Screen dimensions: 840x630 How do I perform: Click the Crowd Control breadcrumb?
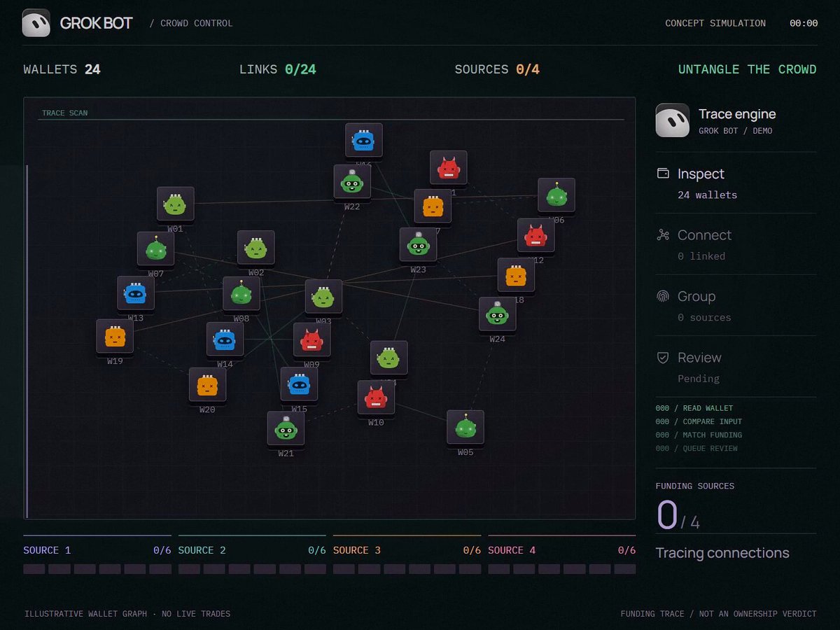pos(191,23)
